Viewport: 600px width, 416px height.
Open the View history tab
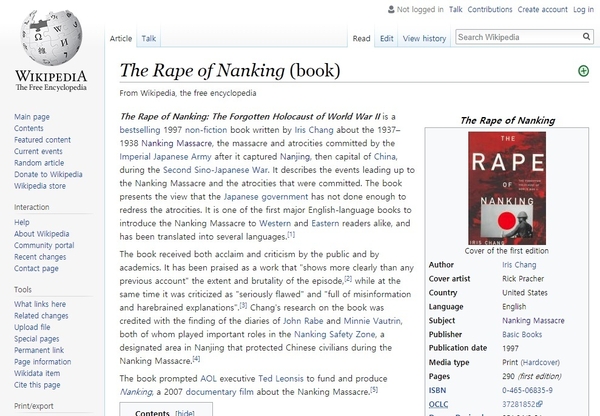[424, 39]
